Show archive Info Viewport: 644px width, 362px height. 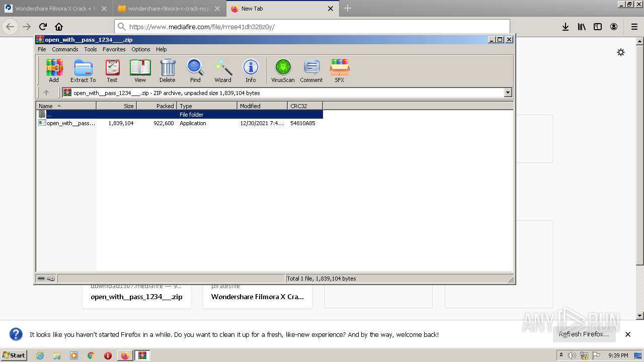click(x=251, y=70)
